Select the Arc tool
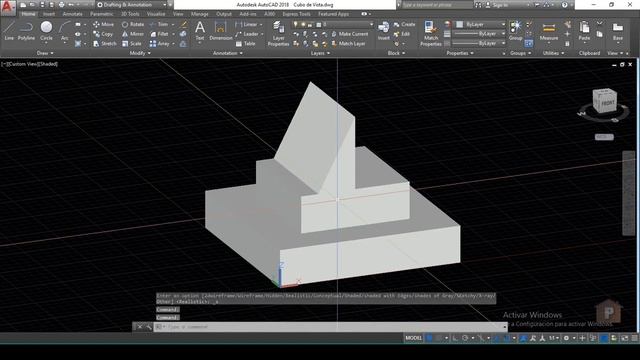The image size is (640, 360). tap(64, 31)
